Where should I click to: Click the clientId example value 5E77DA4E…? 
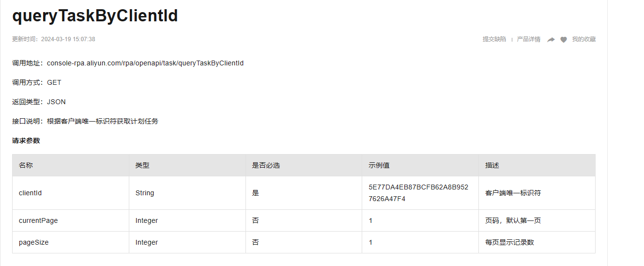[418, 193]
